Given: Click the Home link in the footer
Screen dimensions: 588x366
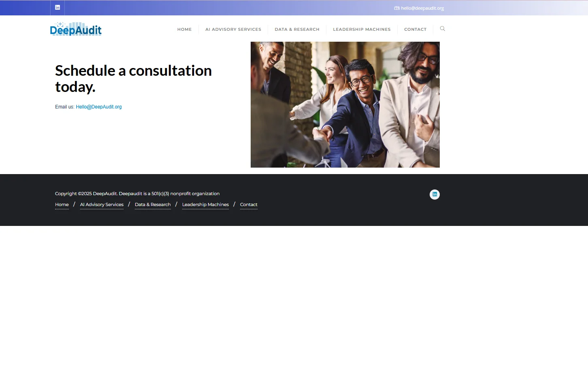Looking at the screenshot, I should pos(62,204).
